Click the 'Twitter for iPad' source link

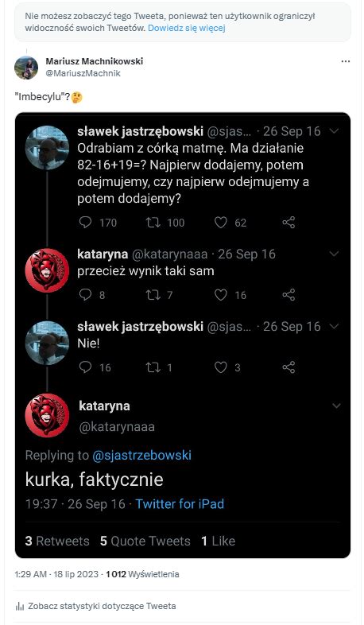pos(180,504)
